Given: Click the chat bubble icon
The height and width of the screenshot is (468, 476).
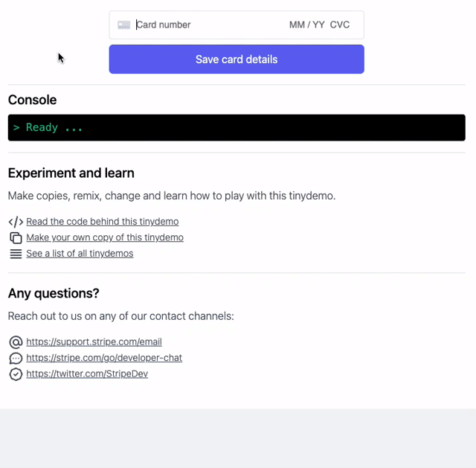Looking at the screenshot, I should tap(16, 358).
